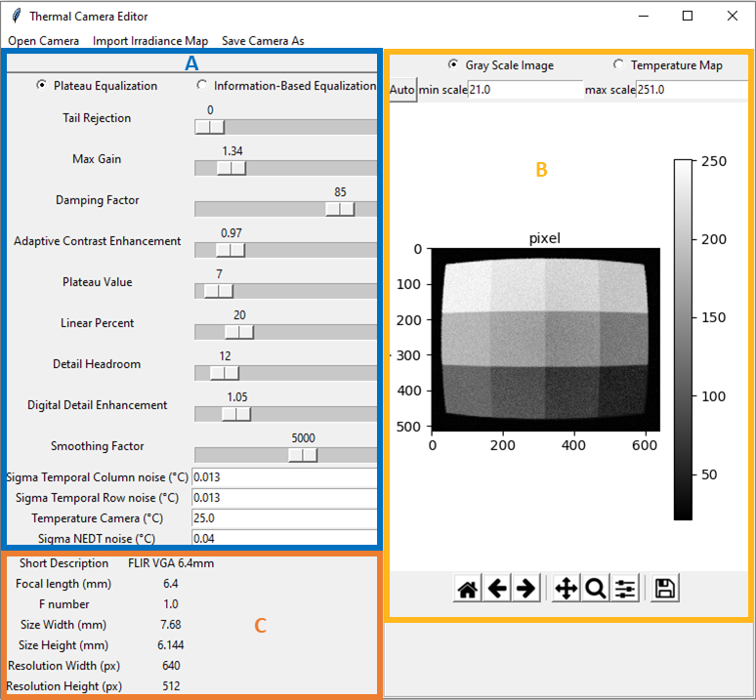Screen dimensions: 756x700
Task: Select the Pan move tool icon
Action: click(x=566, y=589)
